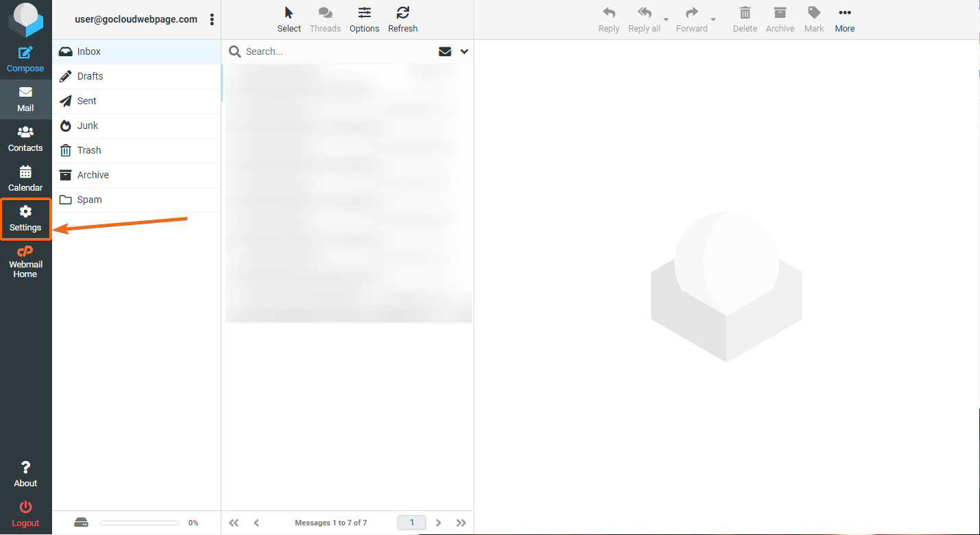Go to cPanel Webmail Home

(x=25, y=261)
